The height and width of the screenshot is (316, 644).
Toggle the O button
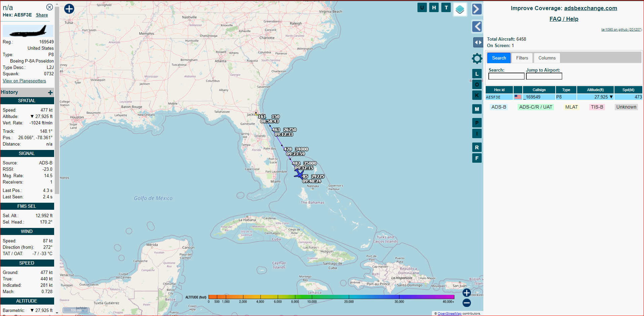pyautogui.click(x=477, y=84)
